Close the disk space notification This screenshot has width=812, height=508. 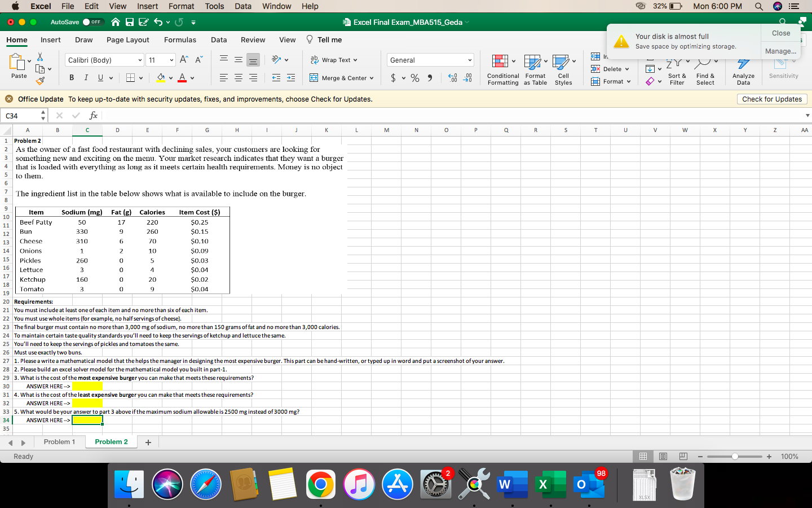[780, 33]
